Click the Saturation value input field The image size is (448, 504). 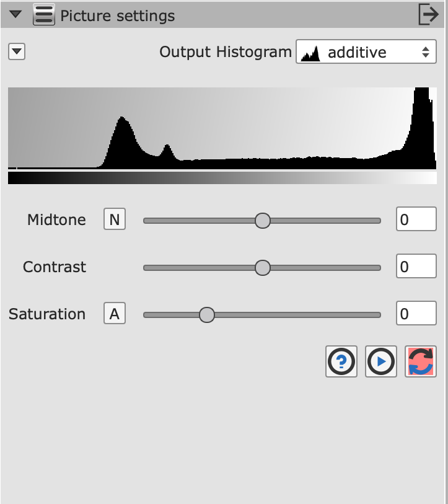coord(416,314)
